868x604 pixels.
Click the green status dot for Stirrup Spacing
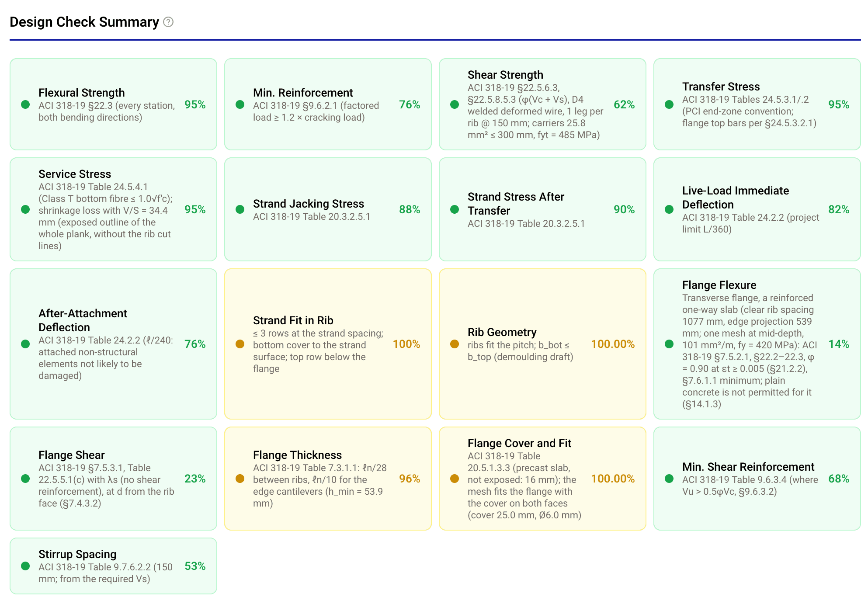[x=25, y=566]
